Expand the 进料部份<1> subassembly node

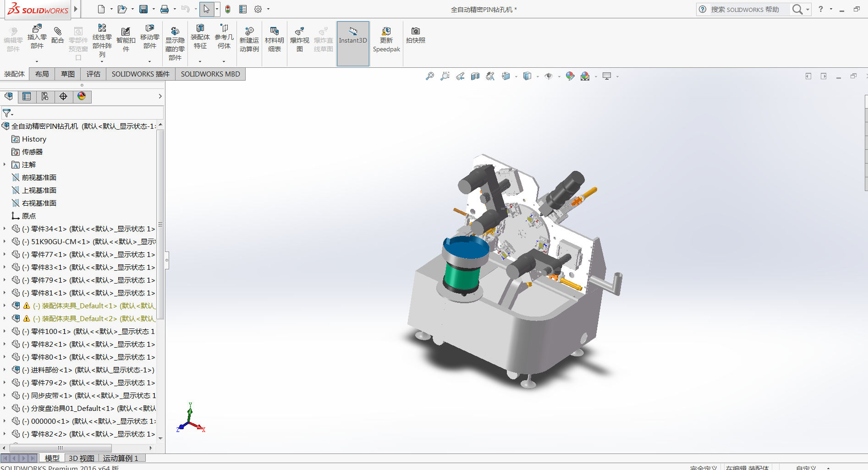click(5, 370)
